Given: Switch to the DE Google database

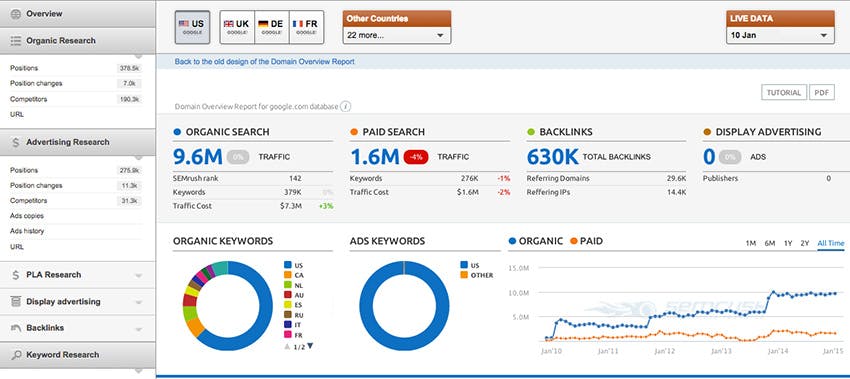Looking at the screenshot, I should click(272, 27).
